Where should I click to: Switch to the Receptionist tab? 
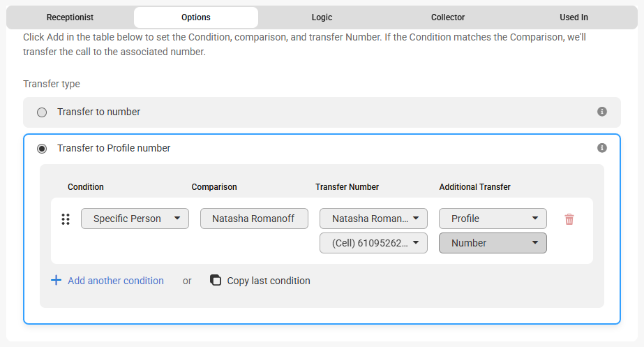pos(70,17)
